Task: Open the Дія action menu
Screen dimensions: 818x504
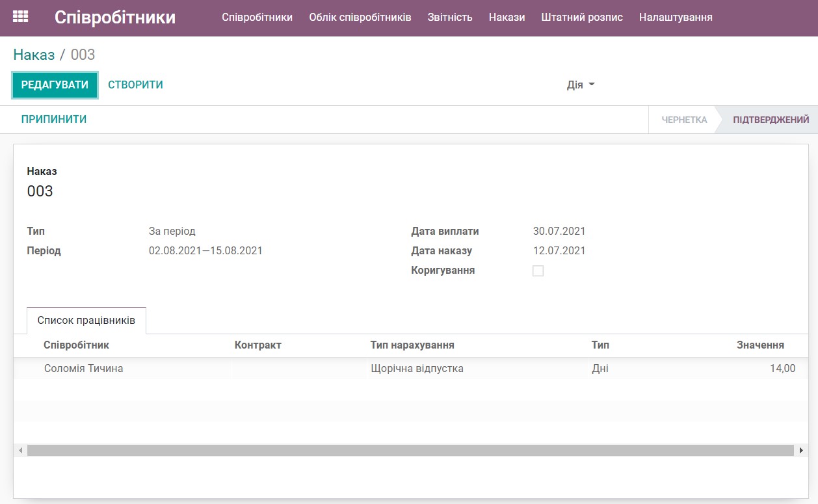Action: pyautogui.click(x=579, y=85)
